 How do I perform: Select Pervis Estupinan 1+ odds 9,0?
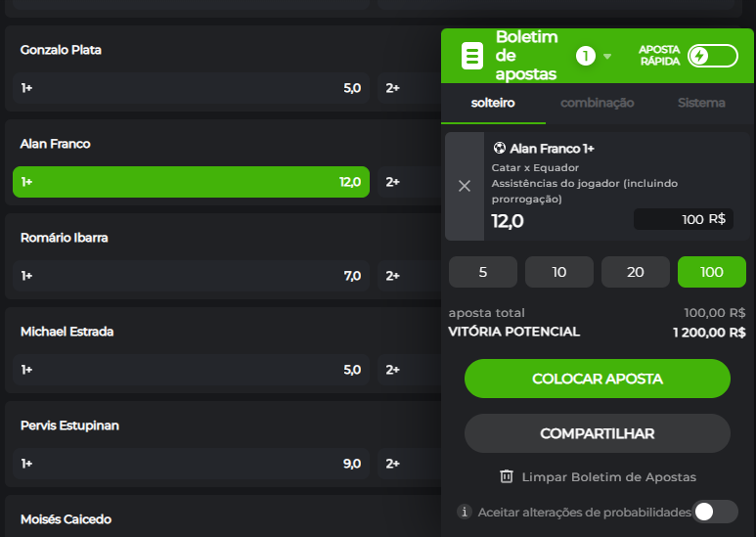pyautogui.click(x=191, y=464)
